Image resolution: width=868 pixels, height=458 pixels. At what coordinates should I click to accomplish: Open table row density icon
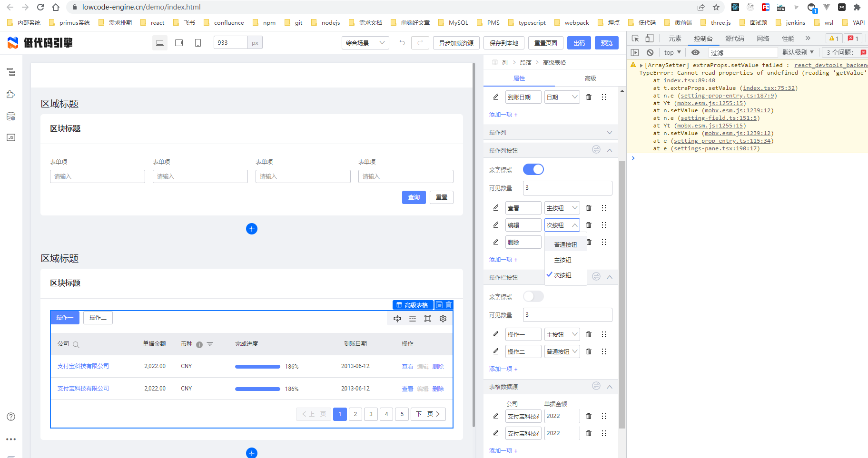tap(413, 319)
